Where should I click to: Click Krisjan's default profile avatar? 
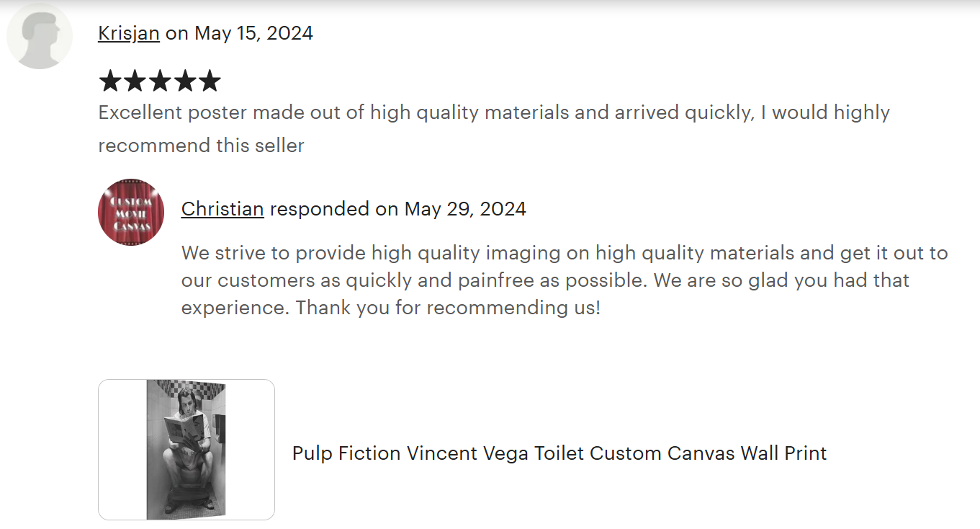40,36
